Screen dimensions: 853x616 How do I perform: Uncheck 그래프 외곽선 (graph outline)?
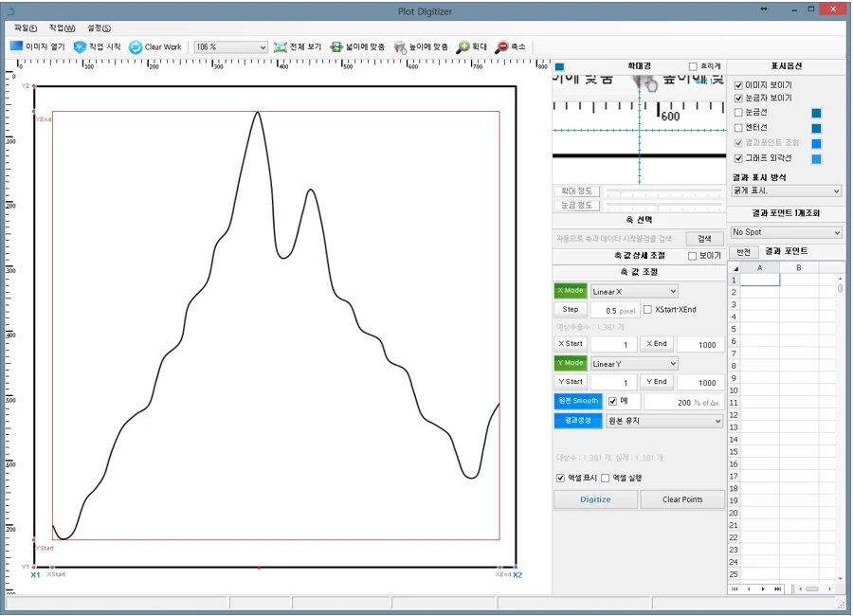tap(738, 158)
